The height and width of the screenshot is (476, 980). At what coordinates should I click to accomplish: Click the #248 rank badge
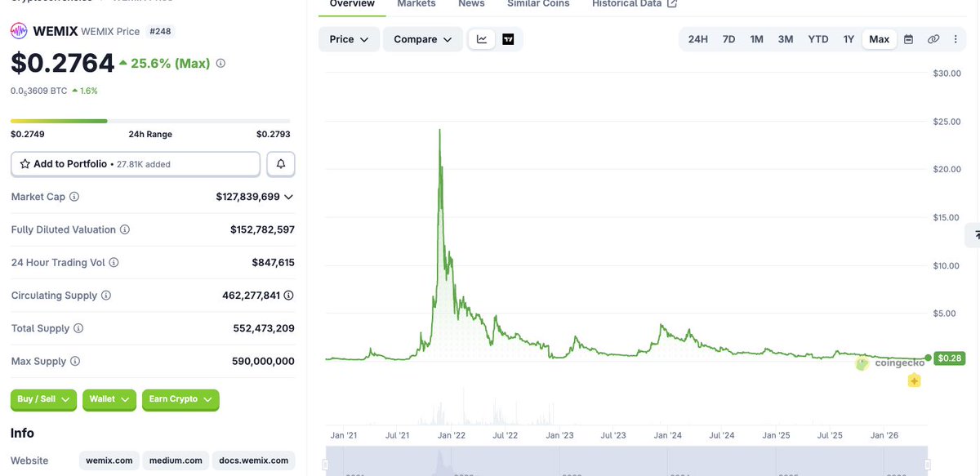(160, 32)
